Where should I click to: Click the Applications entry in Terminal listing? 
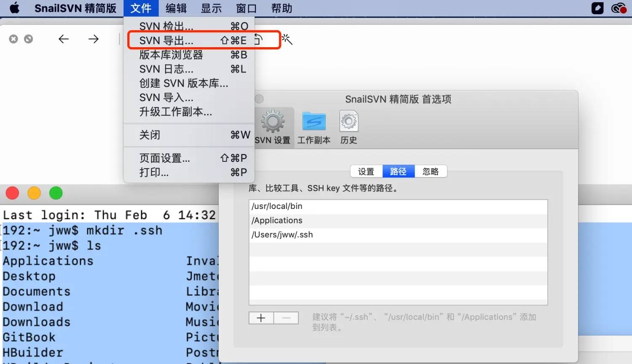point(48,261)
